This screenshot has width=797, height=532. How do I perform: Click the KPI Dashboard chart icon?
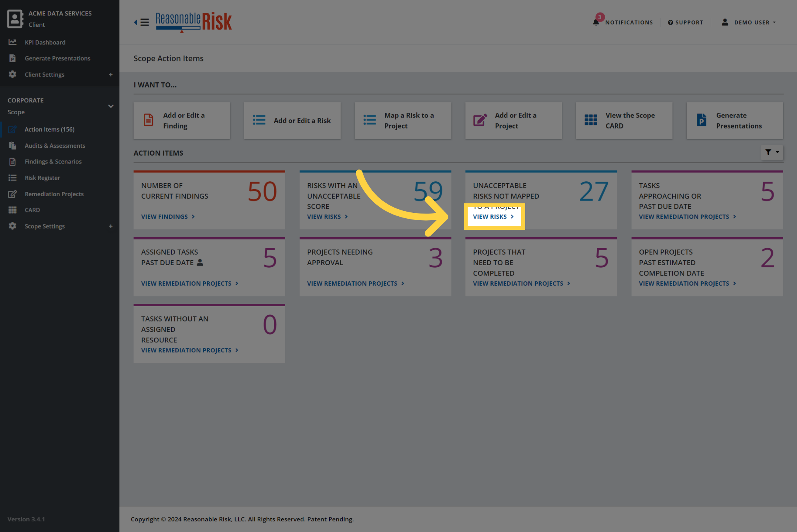coord(13,42)
